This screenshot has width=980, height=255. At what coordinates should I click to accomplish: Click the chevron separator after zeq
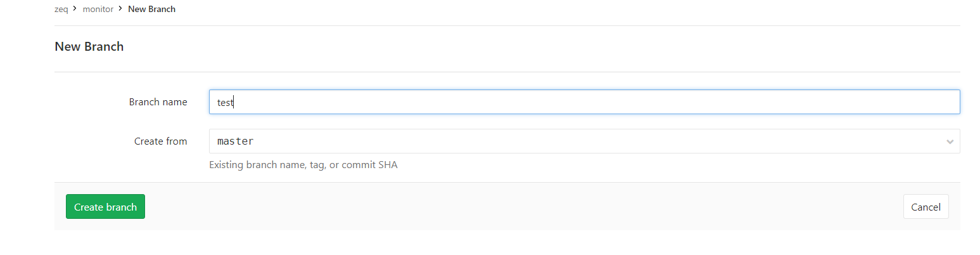[x=75, y=10]
